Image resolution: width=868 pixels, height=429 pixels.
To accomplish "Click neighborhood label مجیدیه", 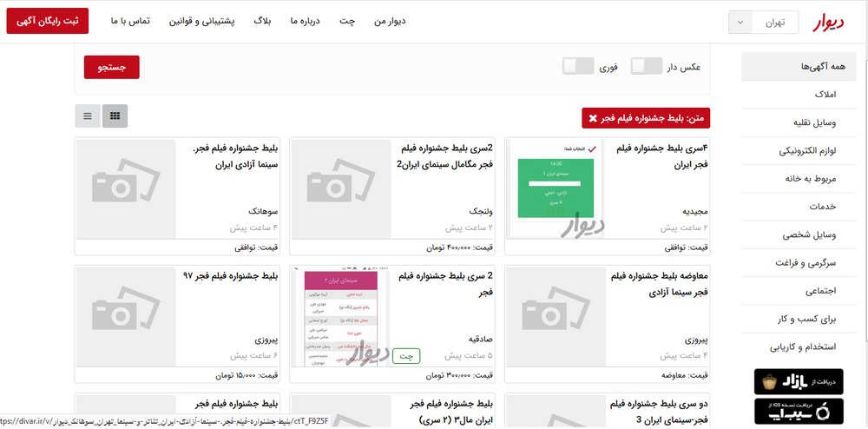I will click(x=696, y=211).
